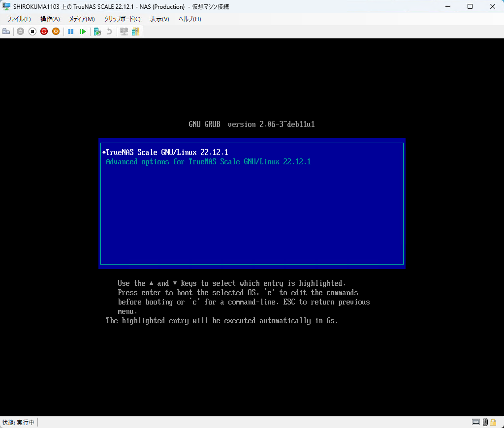Click the keyboard status icon in status bar
This screenshot has height=428, width=504.
click(476, 422)
